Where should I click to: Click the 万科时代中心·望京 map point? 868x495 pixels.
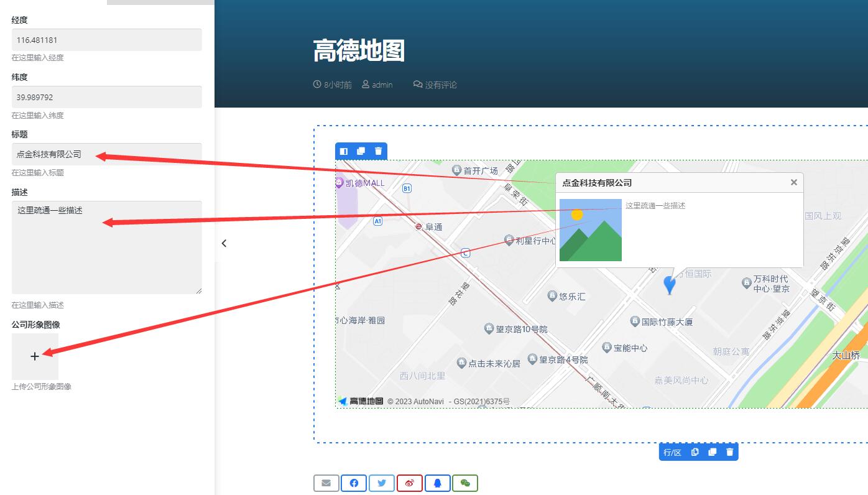(766, 284)
